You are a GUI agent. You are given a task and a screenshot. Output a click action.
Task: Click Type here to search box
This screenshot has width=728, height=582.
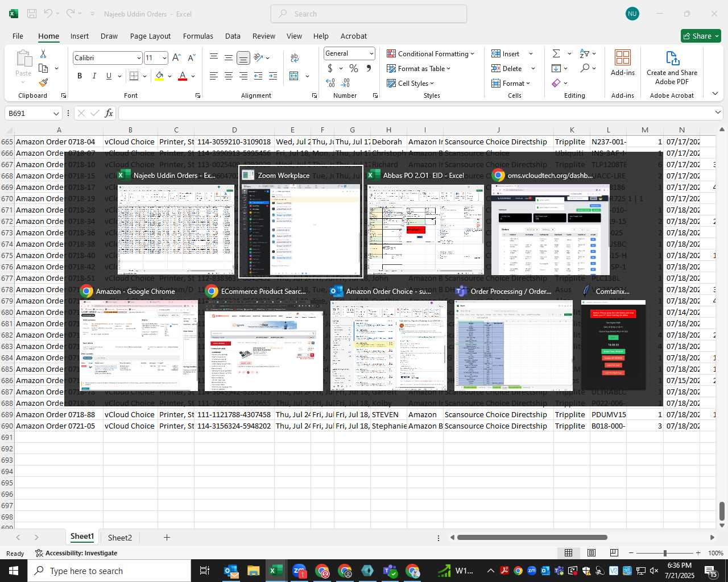[109, 571]
